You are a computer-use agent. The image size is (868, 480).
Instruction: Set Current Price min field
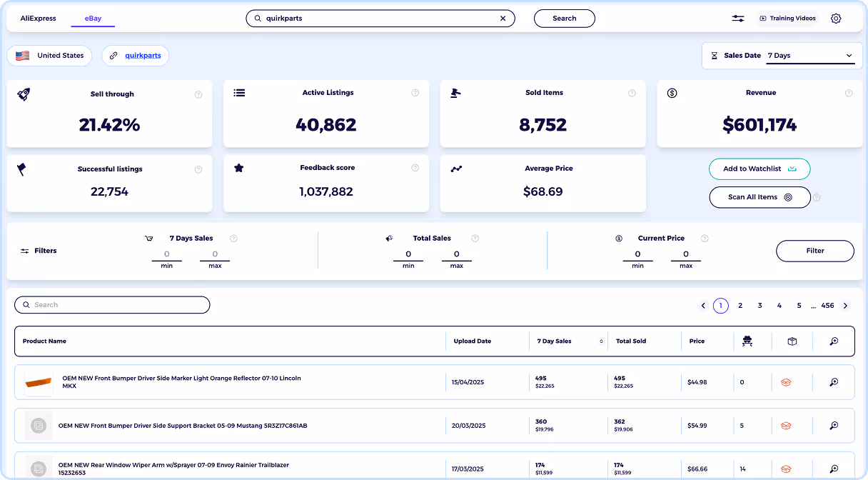637,254
